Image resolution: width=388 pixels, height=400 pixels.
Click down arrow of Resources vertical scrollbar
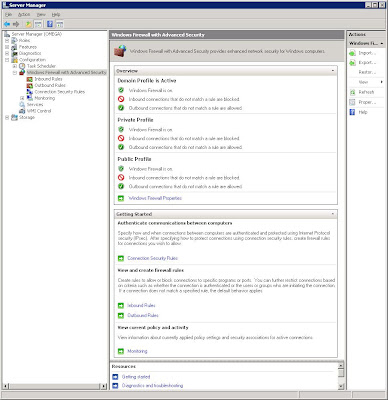(341, 386)
